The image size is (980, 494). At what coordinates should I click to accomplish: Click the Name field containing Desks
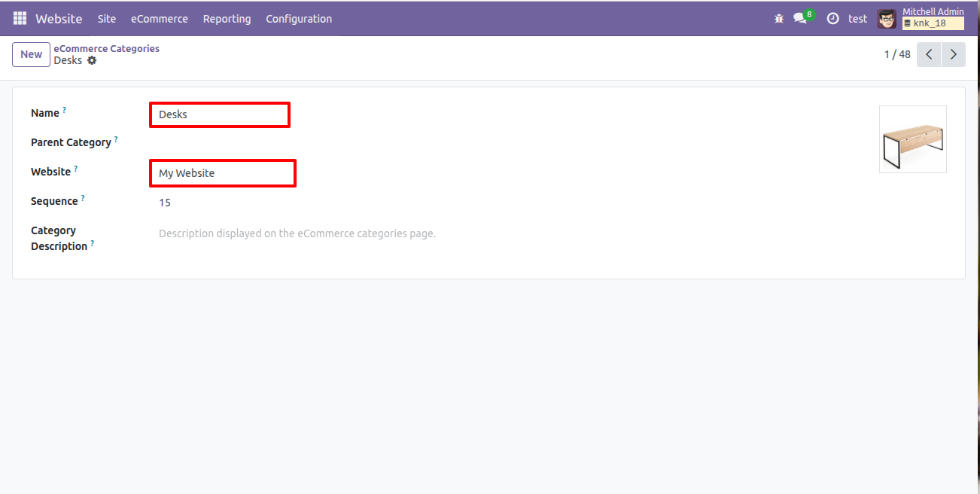pos(220,114)
